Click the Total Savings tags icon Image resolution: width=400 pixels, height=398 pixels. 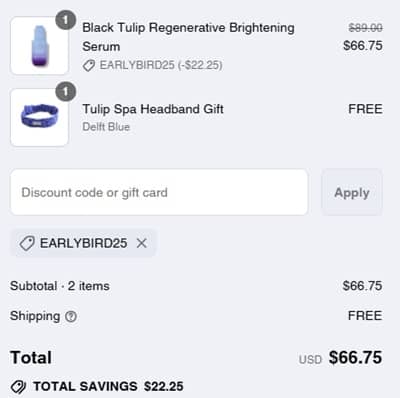tap(18, 387)
